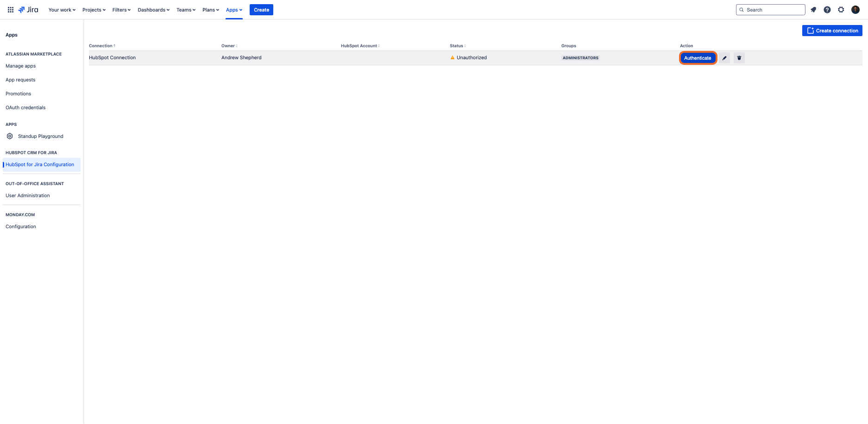Sort table by Owner column

pos(229,46)
